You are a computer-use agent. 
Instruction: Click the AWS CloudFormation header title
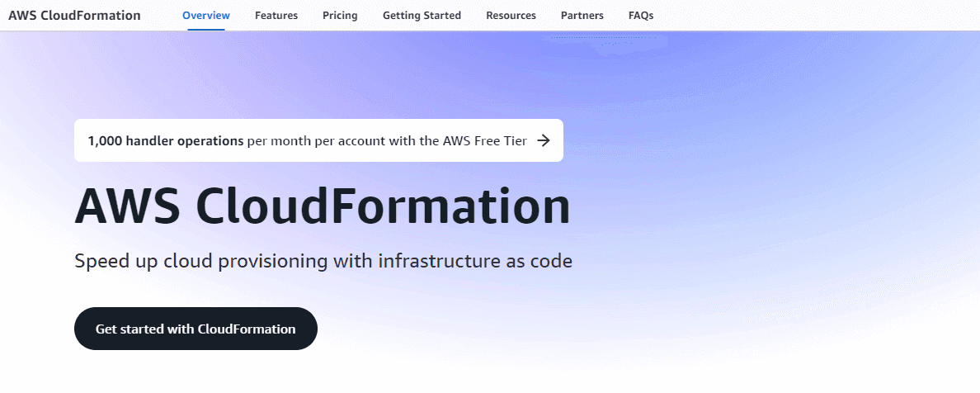[x=74, y=16]
